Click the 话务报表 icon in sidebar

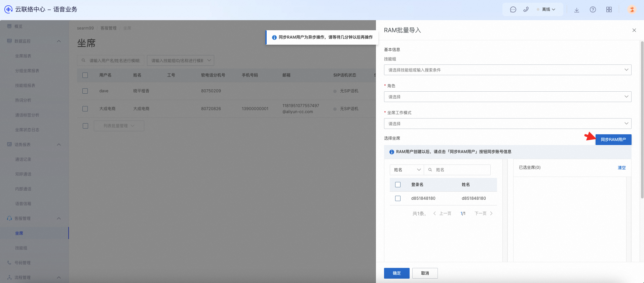tap(9, 144)
